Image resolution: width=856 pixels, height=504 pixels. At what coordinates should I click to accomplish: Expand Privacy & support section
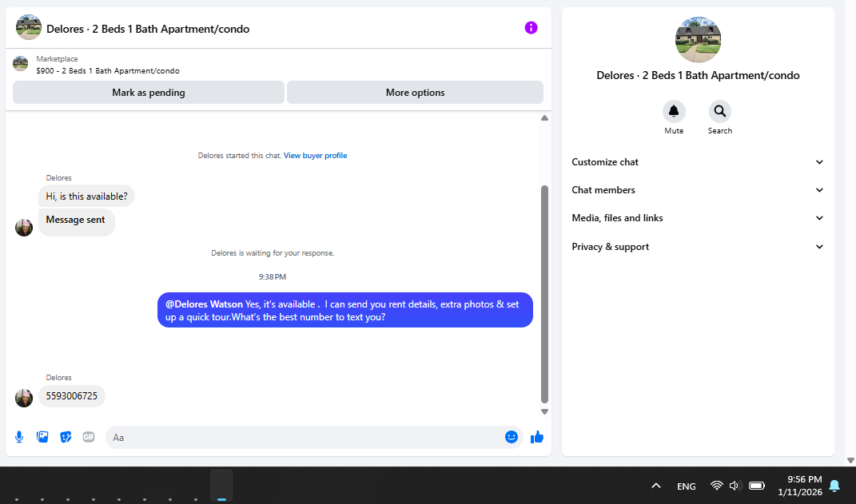click(697, 247)
